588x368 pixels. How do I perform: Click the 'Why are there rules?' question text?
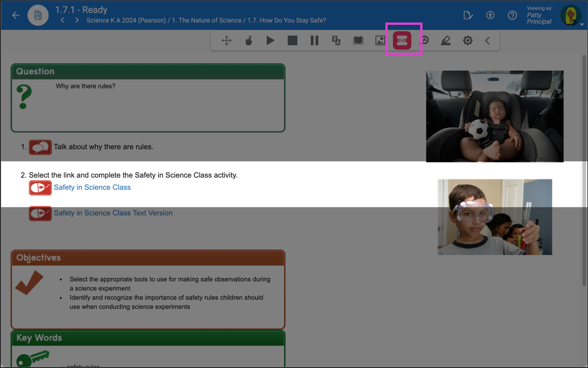pyautogui.click(x=86, y=86)
